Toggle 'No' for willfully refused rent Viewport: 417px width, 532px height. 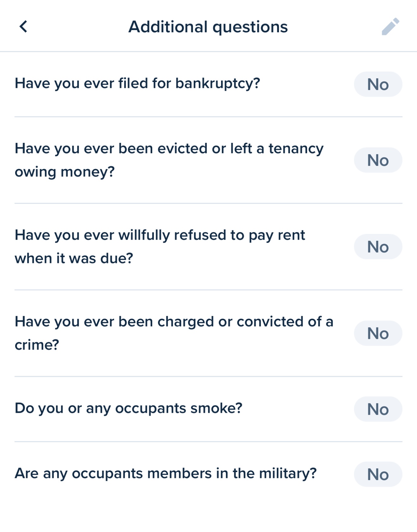click(x=378, y=247)
